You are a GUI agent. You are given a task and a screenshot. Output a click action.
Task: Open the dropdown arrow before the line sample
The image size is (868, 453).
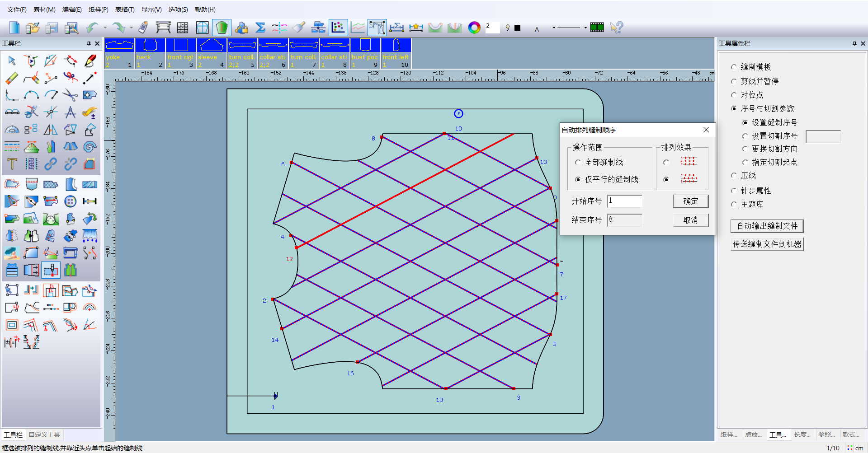point(554,28)
